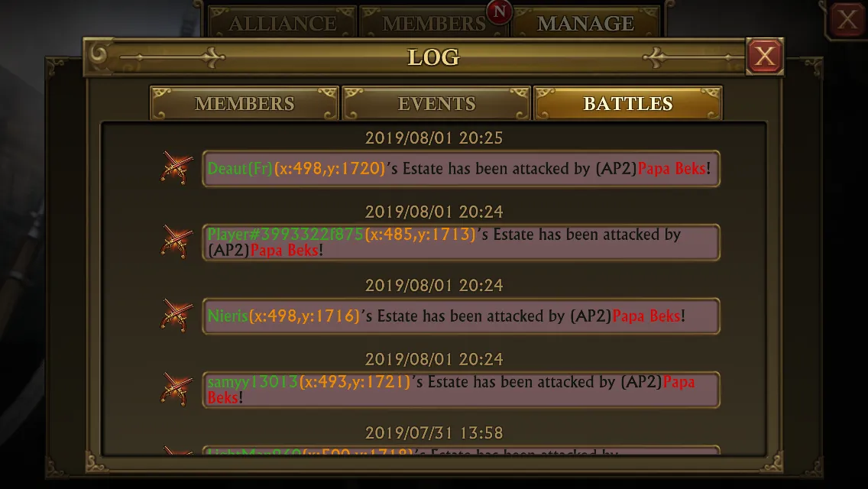Open the partially visible 2019/07/31 log entry

[462, 450]
